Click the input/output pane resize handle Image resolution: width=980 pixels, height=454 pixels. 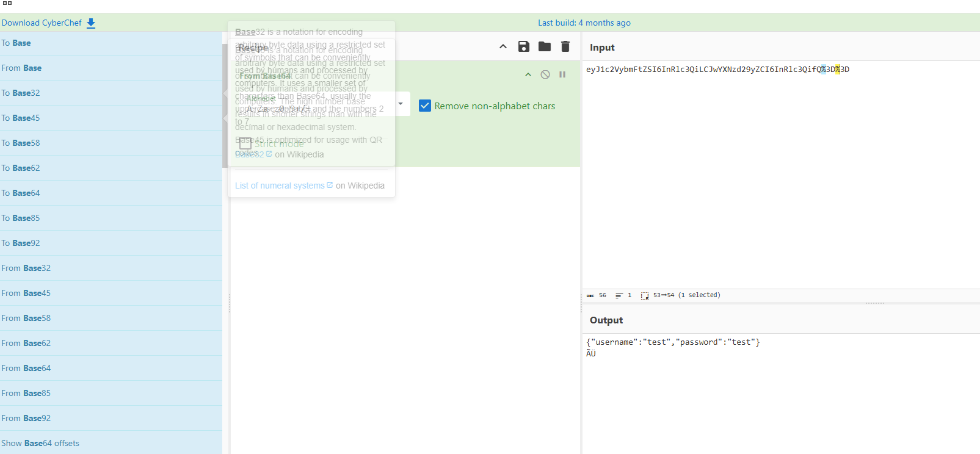pos(874,303)
